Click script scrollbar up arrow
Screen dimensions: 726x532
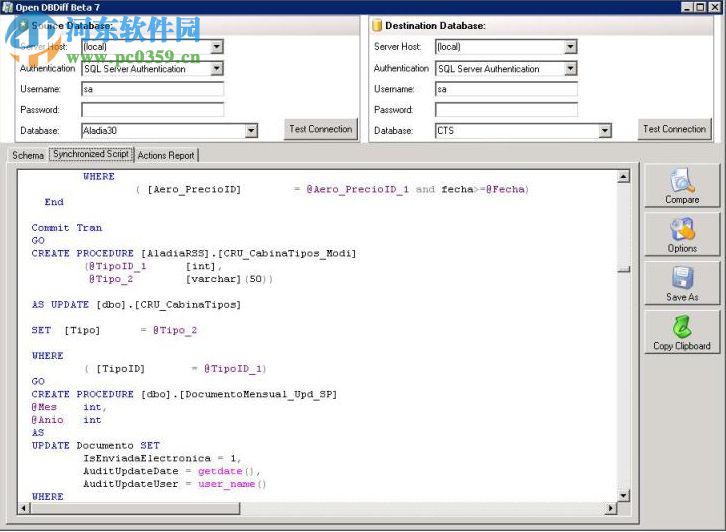click(x=623, y=176)
